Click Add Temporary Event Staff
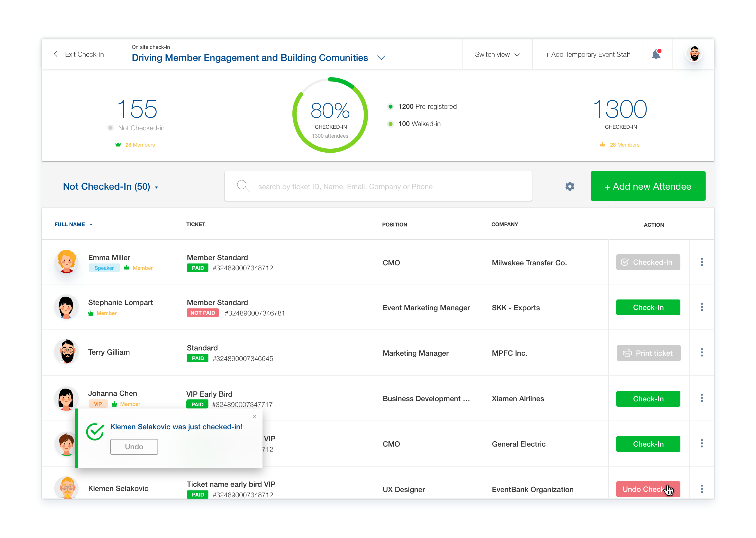This screenshot has height=538, width=756. pos(587,54)
